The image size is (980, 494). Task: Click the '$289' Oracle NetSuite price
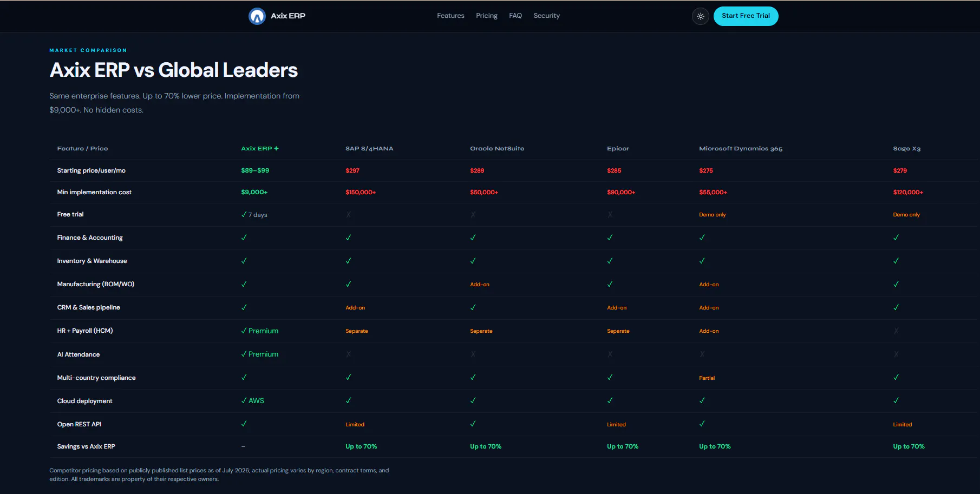click(x=477, y=170)
